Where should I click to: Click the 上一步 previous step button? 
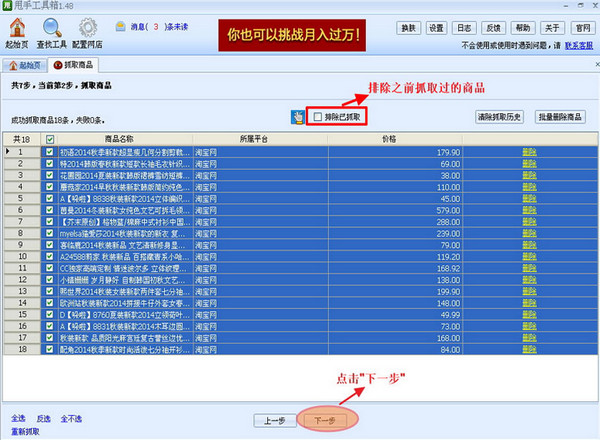coord(274,420)
